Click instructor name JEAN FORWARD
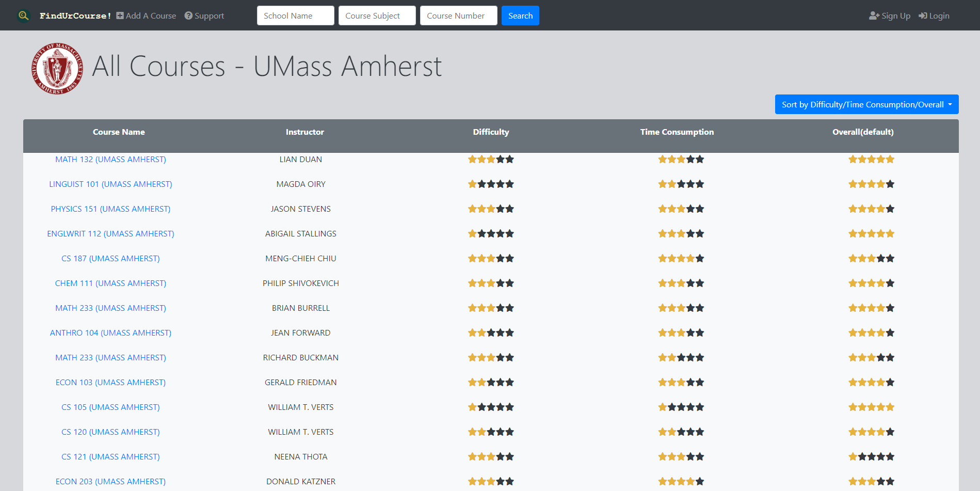Image resolution: width=980 pixels, height=491 pixels. tap(301, 333)
